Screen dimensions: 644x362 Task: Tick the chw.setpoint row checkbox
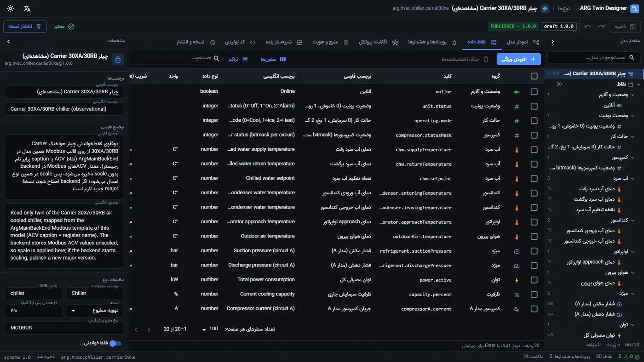pos(534,178)
